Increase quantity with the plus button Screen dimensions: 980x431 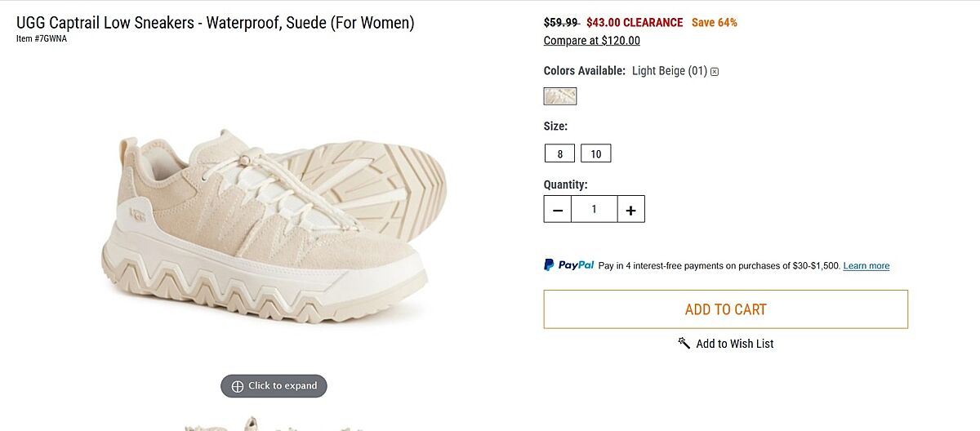[x=630, y=210]
